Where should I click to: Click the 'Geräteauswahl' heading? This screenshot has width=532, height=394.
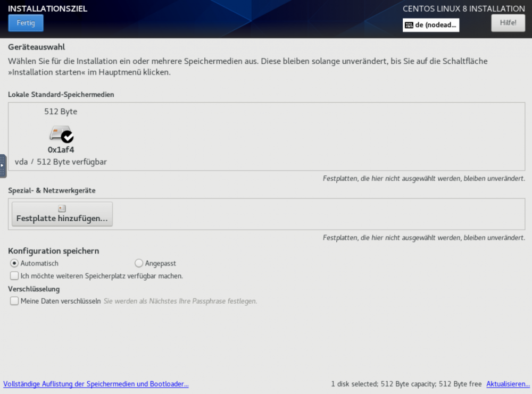[37, 47]
